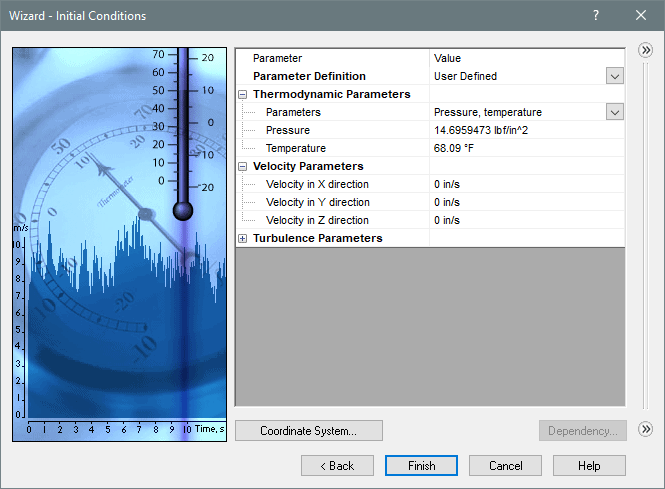
Task: Edit the Temperature value 68.09 °F
Action: (527, 148)
